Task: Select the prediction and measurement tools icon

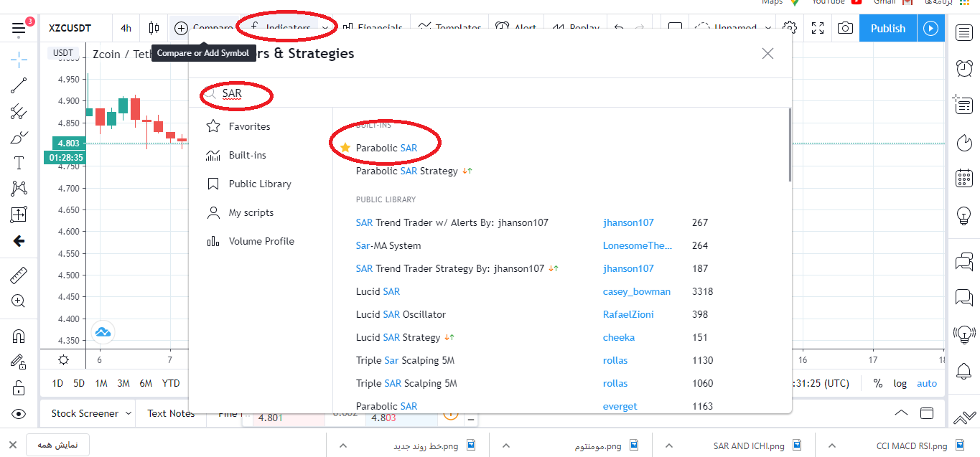Action: (x=19, y=215)
